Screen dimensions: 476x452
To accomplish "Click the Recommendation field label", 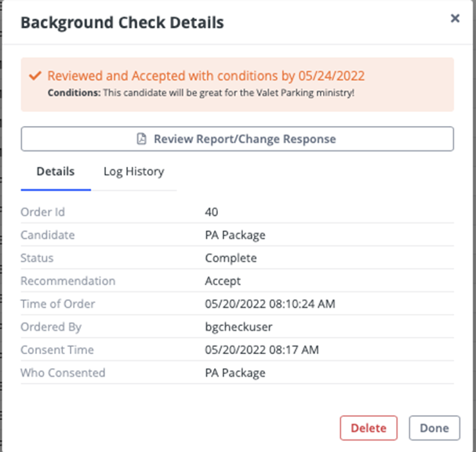I will 67,281.
